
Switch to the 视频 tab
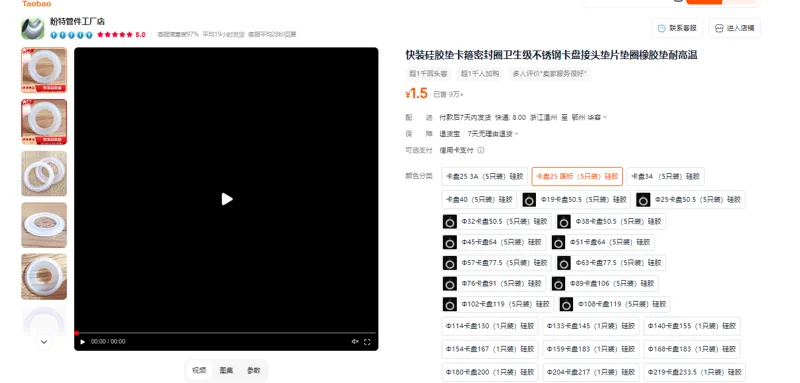pyautogui.click(x=199, y=371)
